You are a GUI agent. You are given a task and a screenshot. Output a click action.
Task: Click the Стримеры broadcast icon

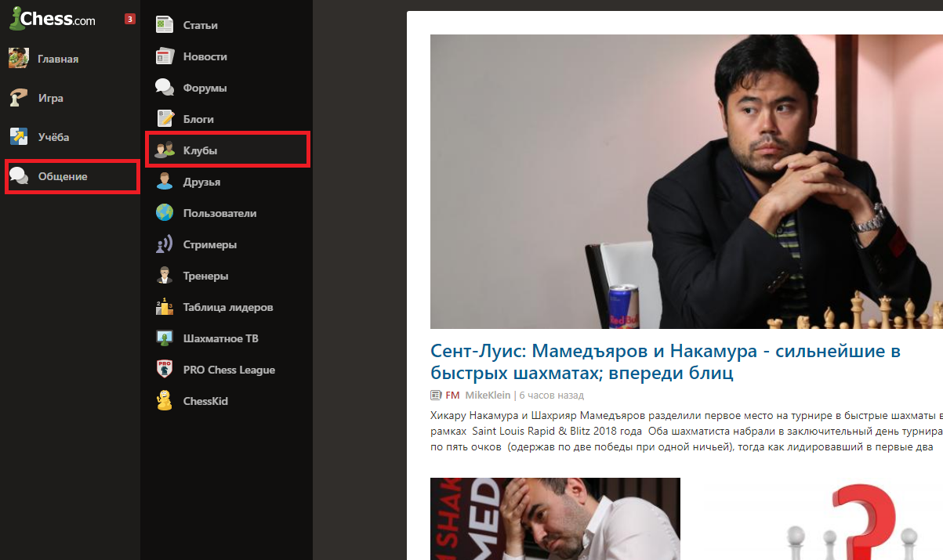click(165, 244)
